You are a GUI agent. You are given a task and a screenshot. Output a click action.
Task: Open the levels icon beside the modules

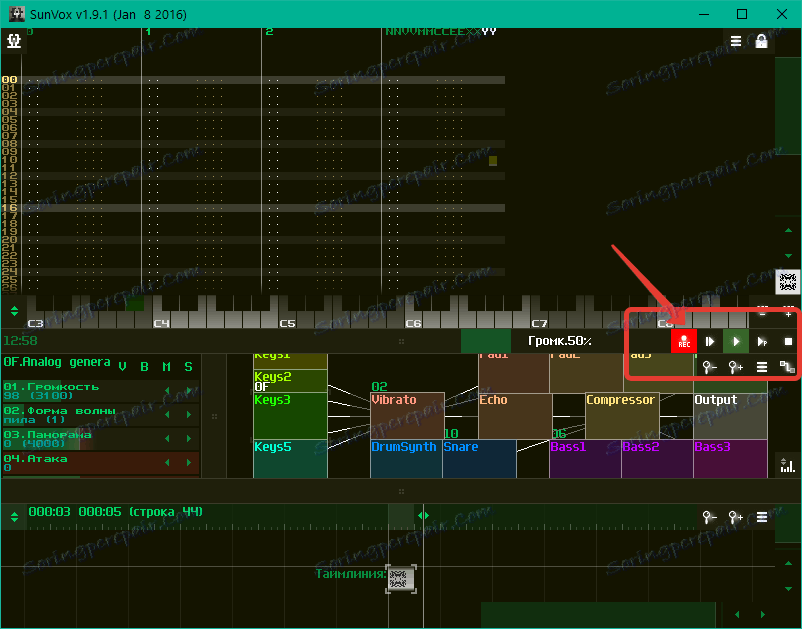click(x=788, y=465)
